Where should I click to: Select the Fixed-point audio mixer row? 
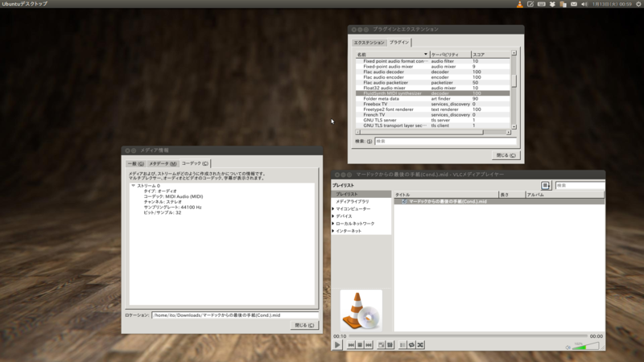coord(432,67)
